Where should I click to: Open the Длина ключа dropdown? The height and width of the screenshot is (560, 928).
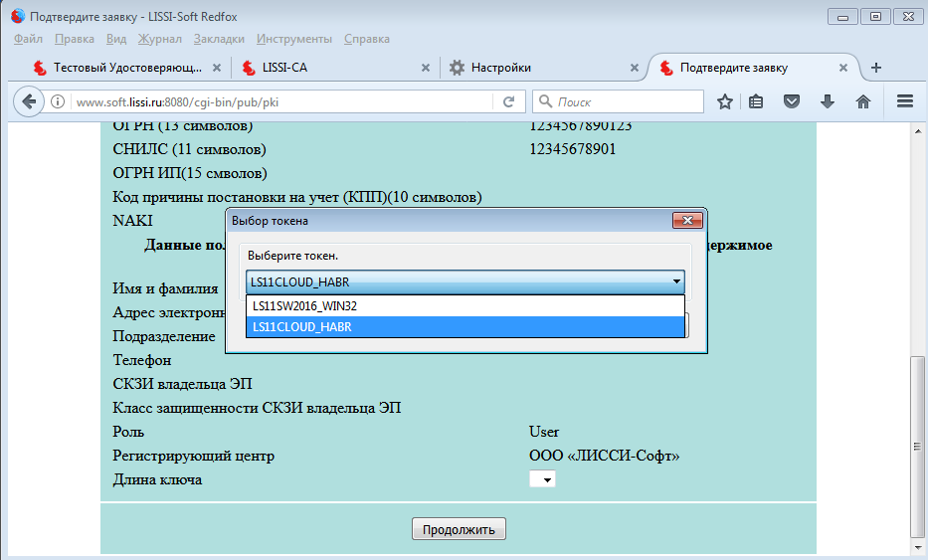pos(542,478)
